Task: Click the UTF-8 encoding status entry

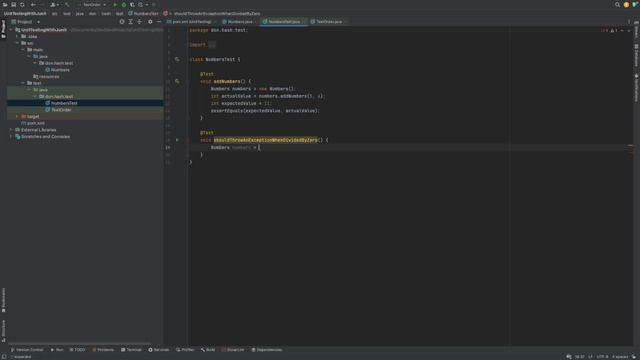Action: pyautogui.click(x=602, y=357)
